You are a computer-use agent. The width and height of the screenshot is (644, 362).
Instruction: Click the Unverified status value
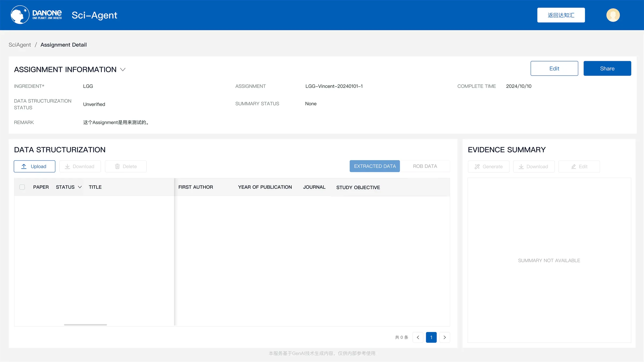pyautogui.click(x=94, y=104)
